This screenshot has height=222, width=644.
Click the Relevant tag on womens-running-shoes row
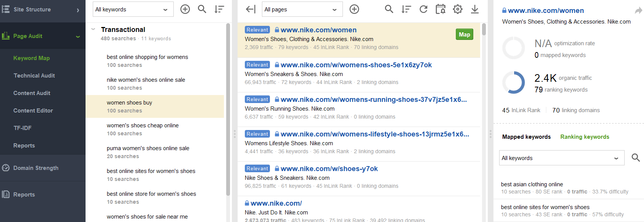(x=257, y=99)
